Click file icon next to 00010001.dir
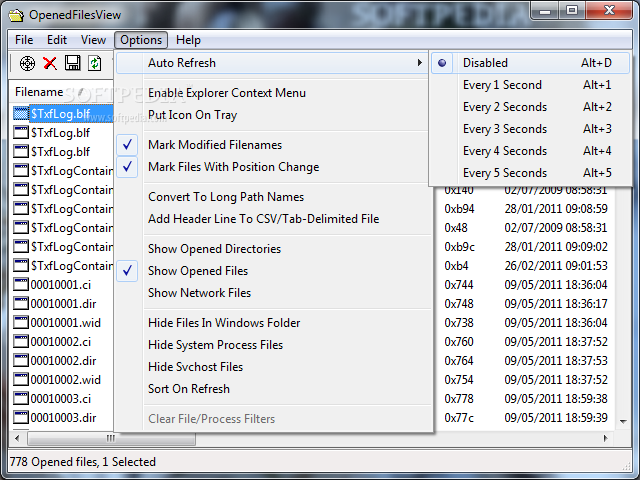Screen dimensions: 640x480 [21, 304]
